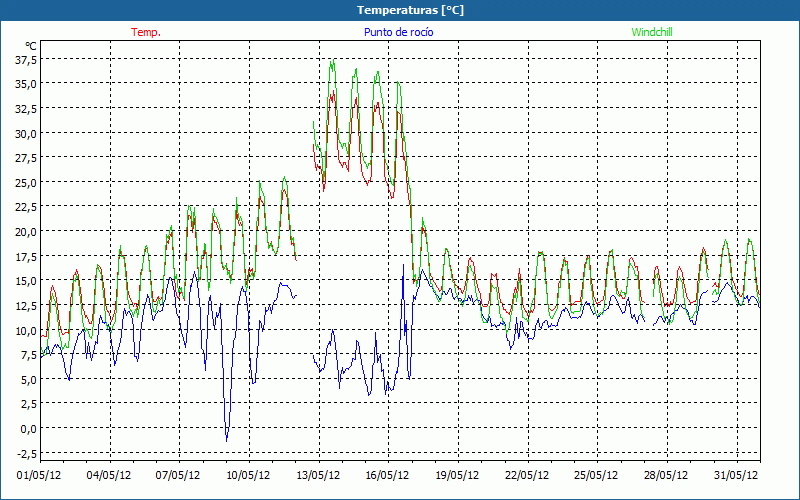
Task: Select the green Windchill legend label
Action: click(652, 32)
